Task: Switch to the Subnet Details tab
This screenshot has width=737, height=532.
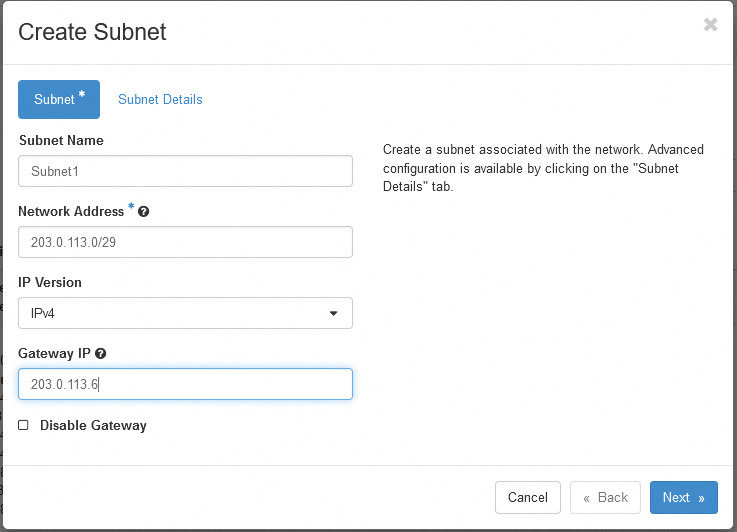Action: pos(160,99)
